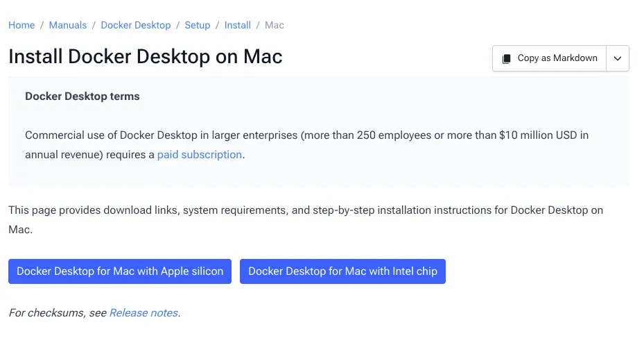Viewport: 644px width, 345px height.
Task: Click the Docker Desktop terms callout title
Action: click(82, 96)
